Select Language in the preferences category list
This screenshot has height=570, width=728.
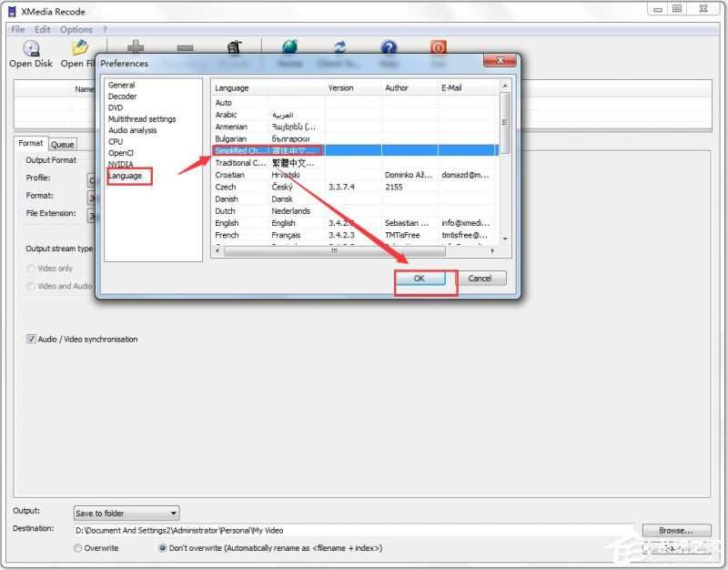pyautogui.click(x=126, y=176)
